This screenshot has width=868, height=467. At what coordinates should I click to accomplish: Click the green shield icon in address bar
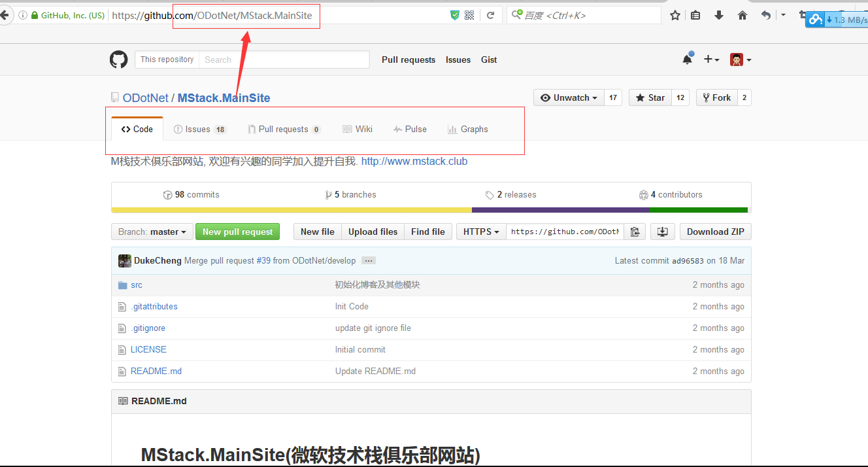[455, 15]
